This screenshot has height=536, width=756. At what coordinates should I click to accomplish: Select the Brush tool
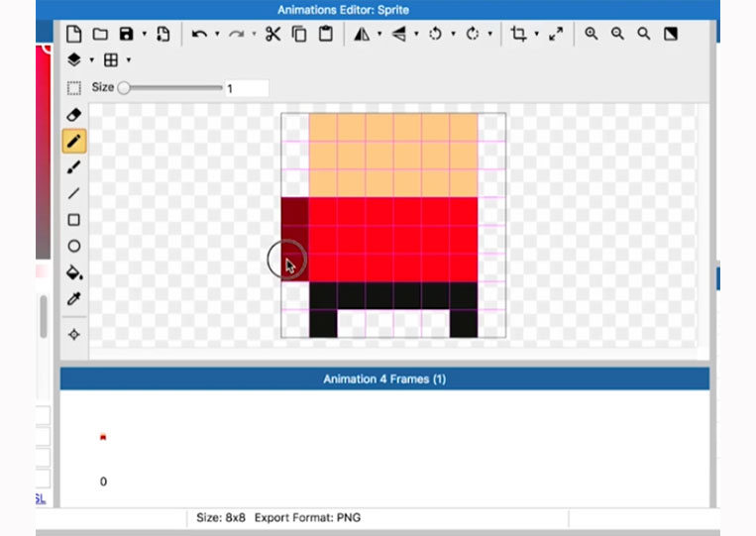[x=73, y=167]
